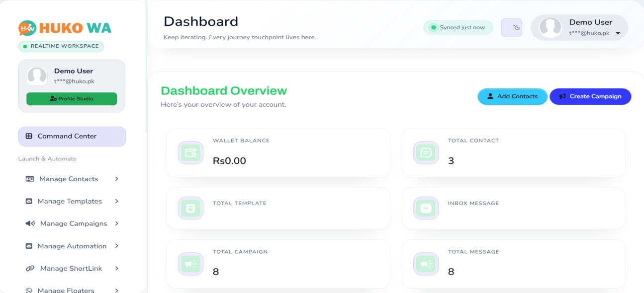644x293 pixels.
Task: Expand the Manage Campaigns submenu chevron
Action: coord(117,223)
